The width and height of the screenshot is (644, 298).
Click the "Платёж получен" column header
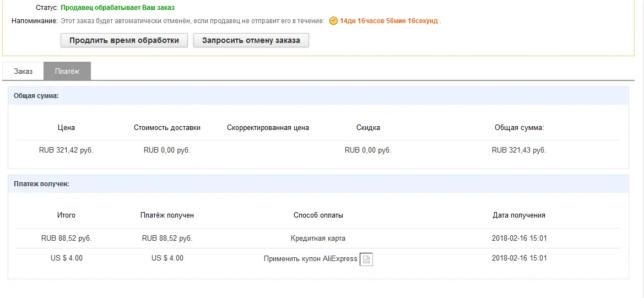click(x=167, y=215)
